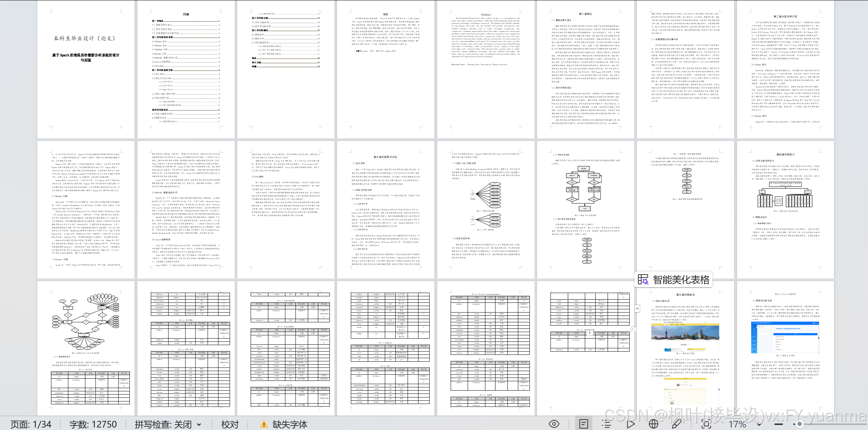Select the writing mode pen icon
This screenshot has width=868, height=430.
click(x=676, y=424)
